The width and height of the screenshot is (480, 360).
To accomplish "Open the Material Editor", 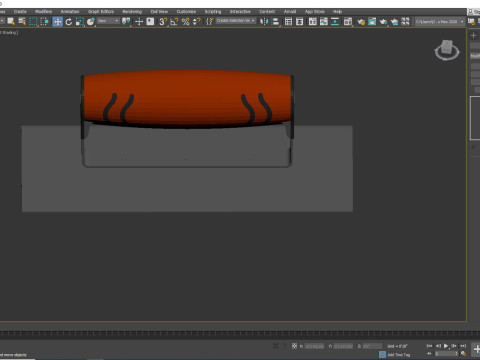I will pos(348,22).
